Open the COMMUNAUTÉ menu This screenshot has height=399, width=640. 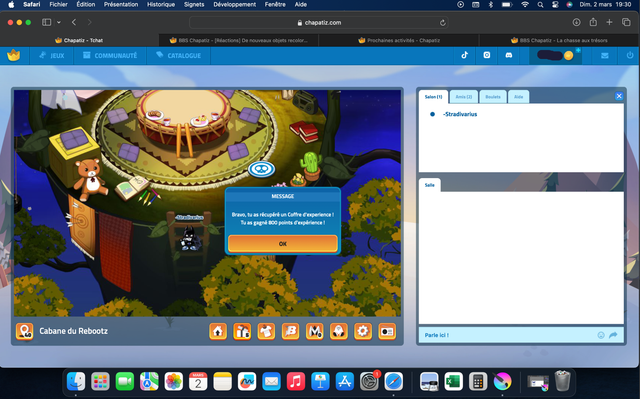click(110, 55)
